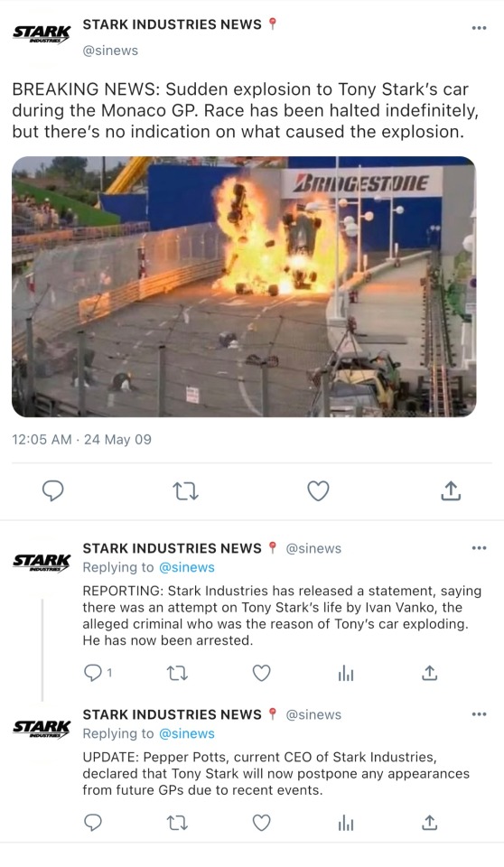Screen dimensions: 504x867
Task: Retweet the UPDATE tweet about Pepper Potts
Action: [178, 824]
